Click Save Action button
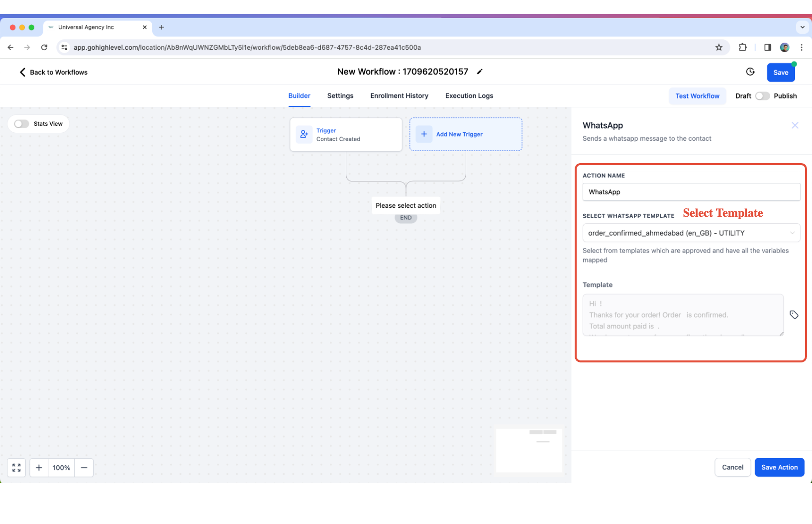812x524 pixels. point(779,467)
